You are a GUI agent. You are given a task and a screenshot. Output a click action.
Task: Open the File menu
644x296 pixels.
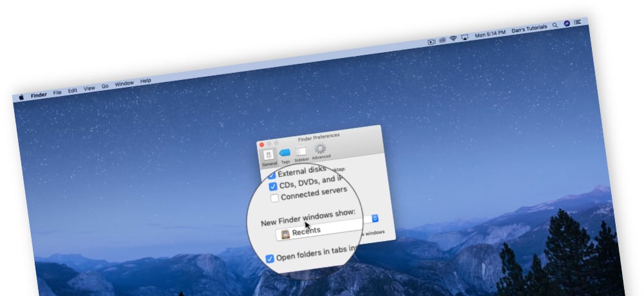pyautogui.click(x=57, y=93)
